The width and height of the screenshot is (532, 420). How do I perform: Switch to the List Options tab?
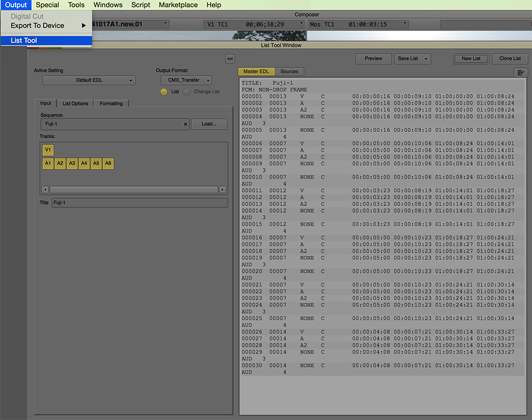click(75, 104)
